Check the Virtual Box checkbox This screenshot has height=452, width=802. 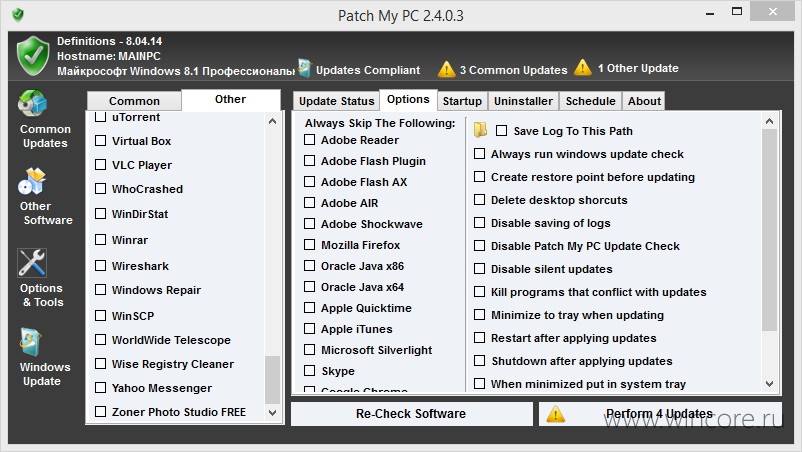tap(101, 141)
